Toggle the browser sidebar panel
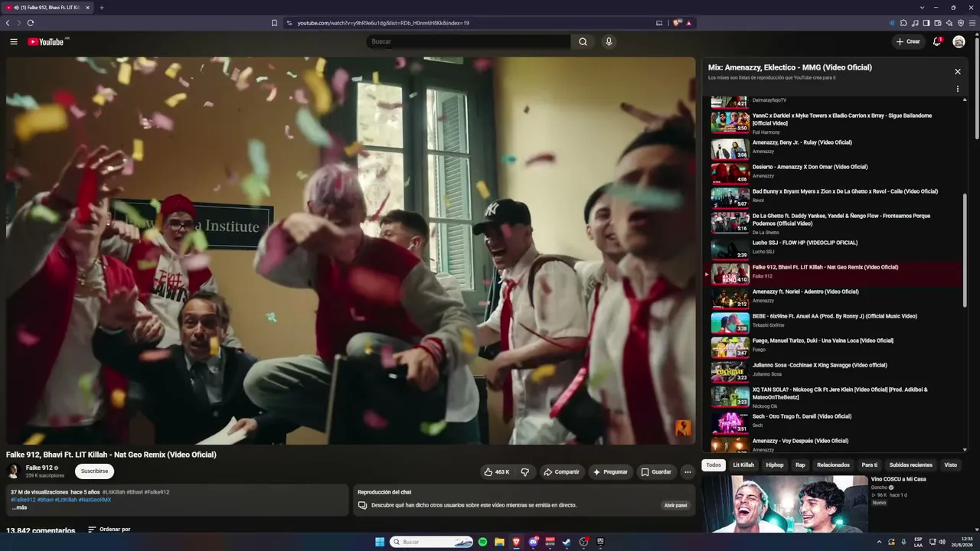This screenshot has height=551, width=980. pos(926,23)
